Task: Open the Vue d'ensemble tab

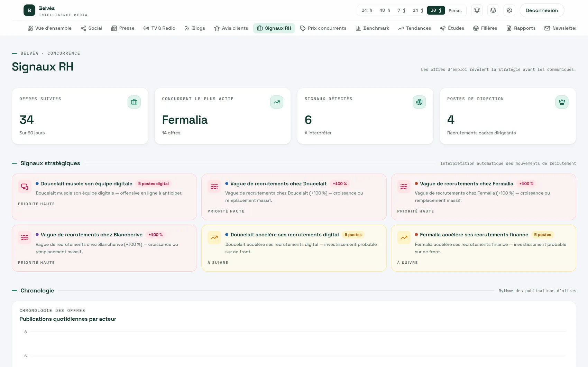Action: [x=49, y=28]
